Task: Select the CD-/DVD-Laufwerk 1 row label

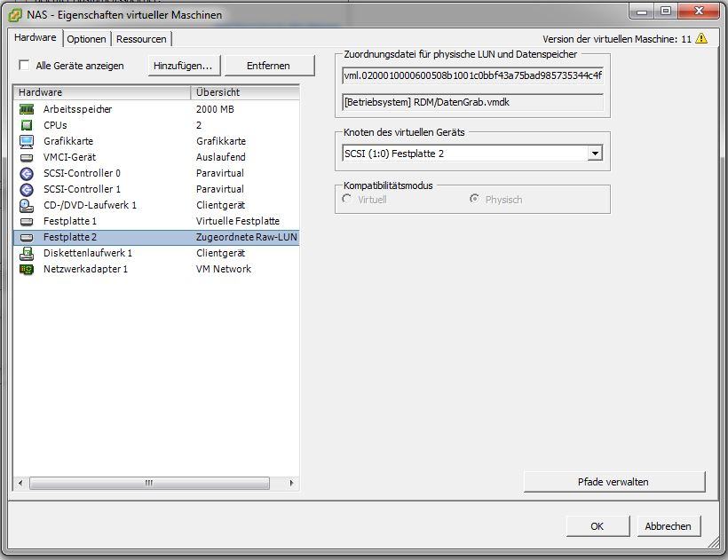Action: [90, 205]
